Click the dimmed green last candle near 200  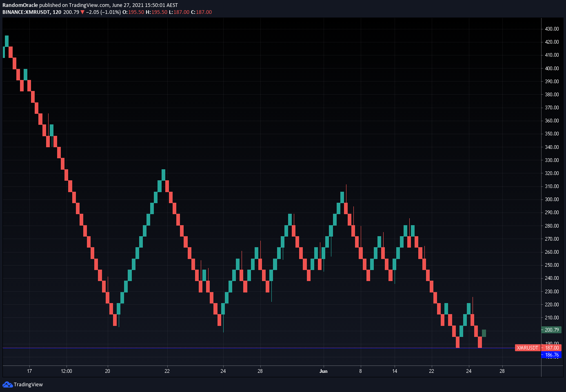point(484,333)
